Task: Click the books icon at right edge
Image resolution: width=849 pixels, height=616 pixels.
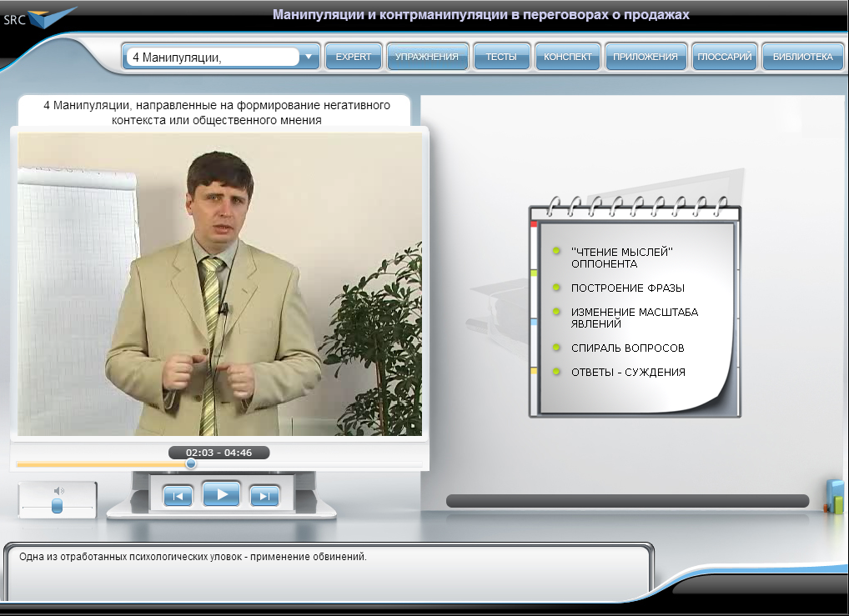Action: 835,497
